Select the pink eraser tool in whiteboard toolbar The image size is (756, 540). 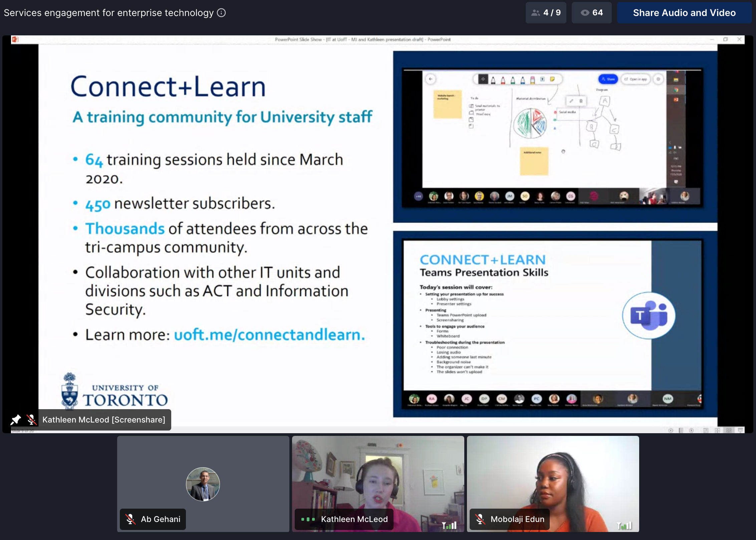point(533,79)
